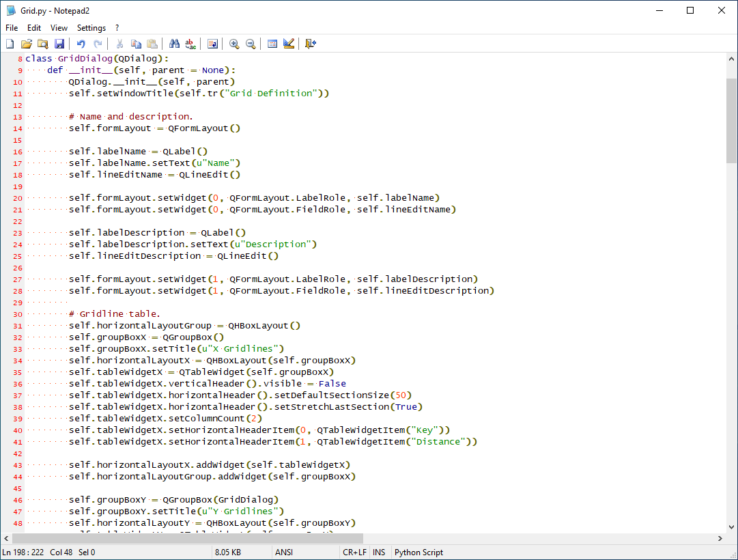Screen dimensions: 738x560
Task: Zoom in on the text
Action: pyautogui.click(x=234, y=44)
